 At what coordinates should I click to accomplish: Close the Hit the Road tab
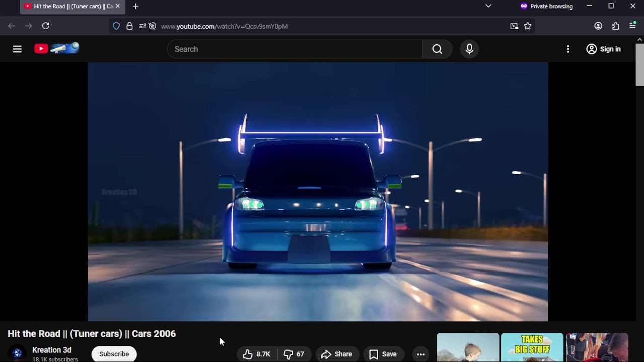pos(118,6)
